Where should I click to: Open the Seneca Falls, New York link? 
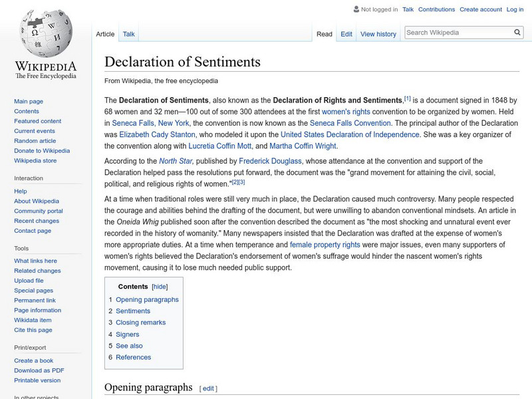click(150, 123)
